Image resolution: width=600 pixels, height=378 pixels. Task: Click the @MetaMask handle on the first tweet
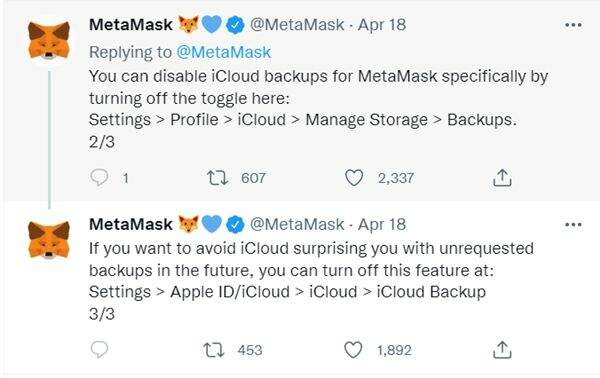coord(297,25)
